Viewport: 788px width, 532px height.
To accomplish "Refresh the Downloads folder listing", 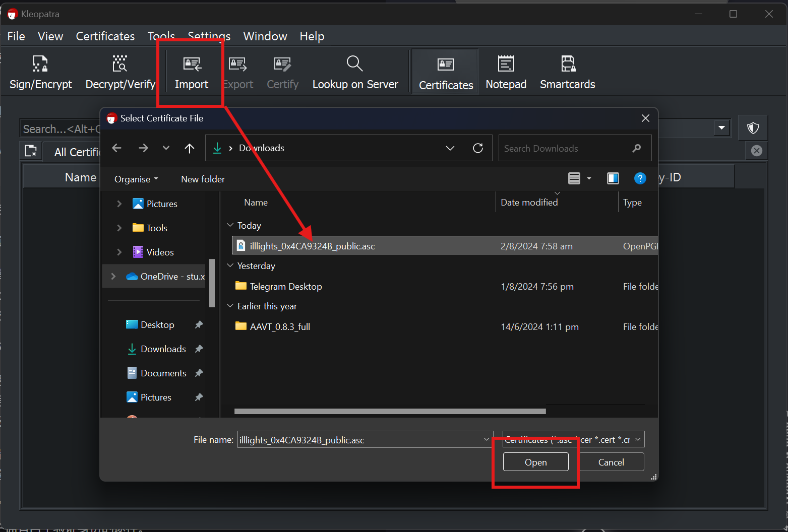I will [x=478, y=148].
